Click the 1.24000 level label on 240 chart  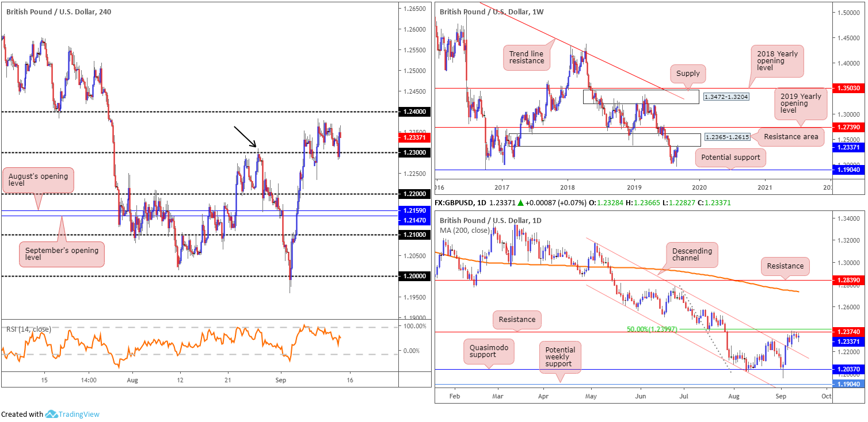click(x=416, y=112)
